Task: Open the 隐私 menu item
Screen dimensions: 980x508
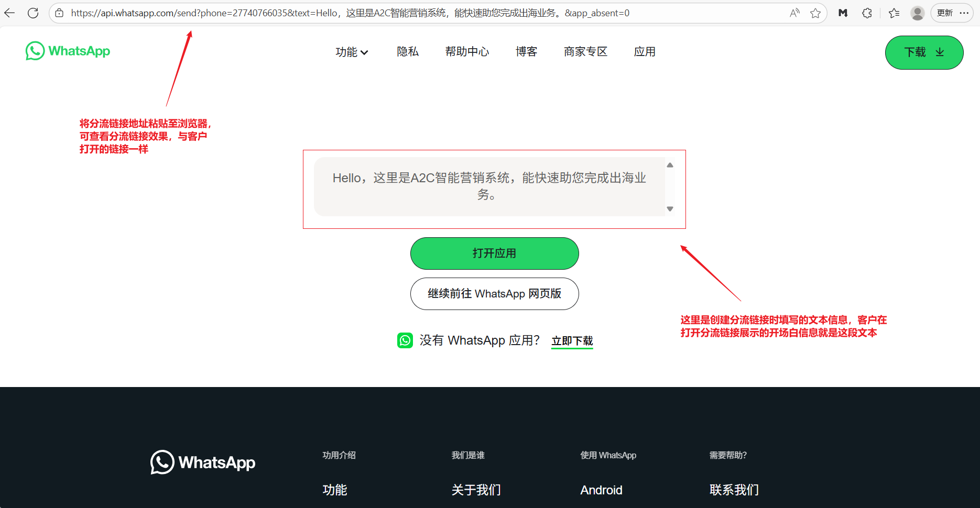Action: (x=408, y=52)
